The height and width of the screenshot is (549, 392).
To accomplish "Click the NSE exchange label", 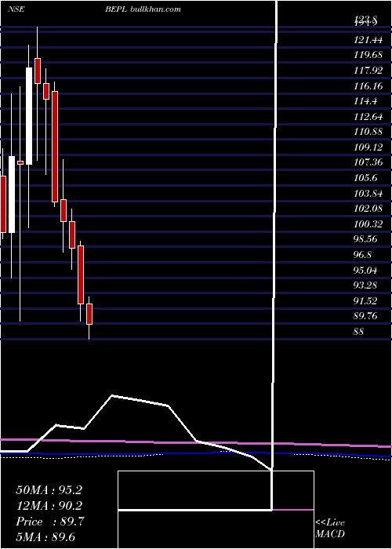I will [16, 9].
